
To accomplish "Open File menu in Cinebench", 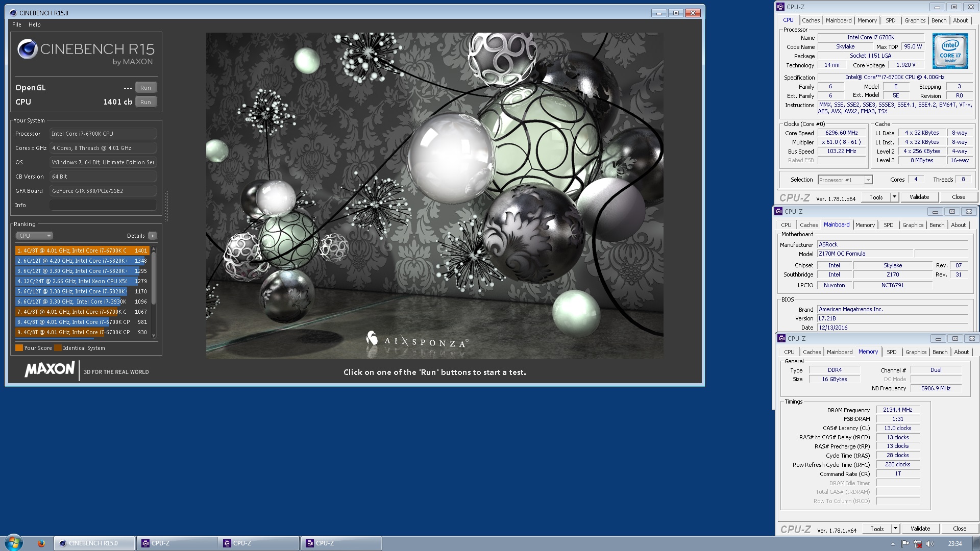I will pos(17,24).
